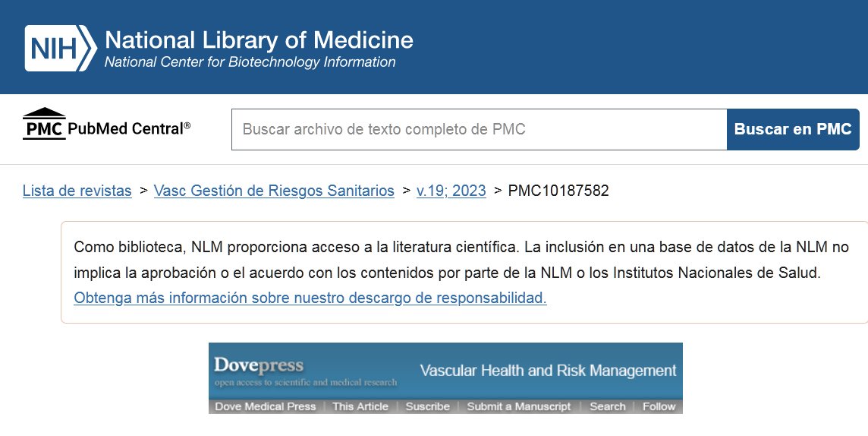
Task: Open the Dove Medical Press menu item
Action: 265,406
